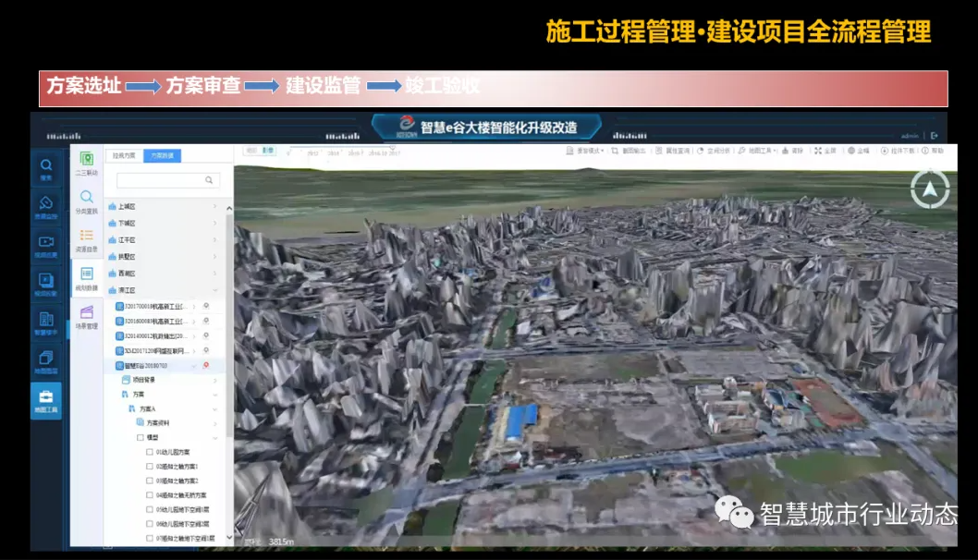
Task: Click the 帮助 help toolbar item
Action: (933, 151)
